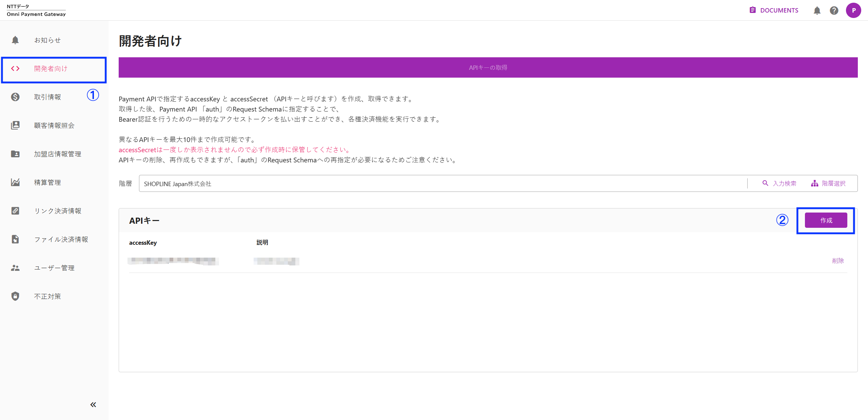Open the 階層選択 hierarchy selector

(x=829, y=183)
